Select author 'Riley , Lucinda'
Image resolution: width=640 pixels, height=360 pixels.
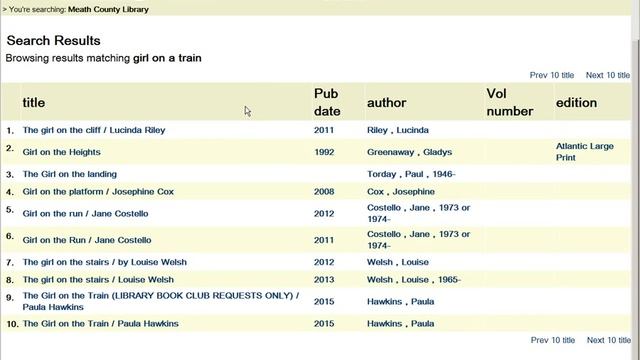click(x=398, y=130)
